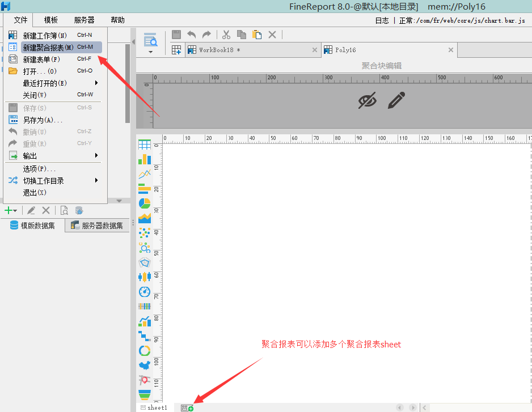Viewport: 532px width, 412px height.
Task: Choose the scatter chart icon
Action: point(145,232)
